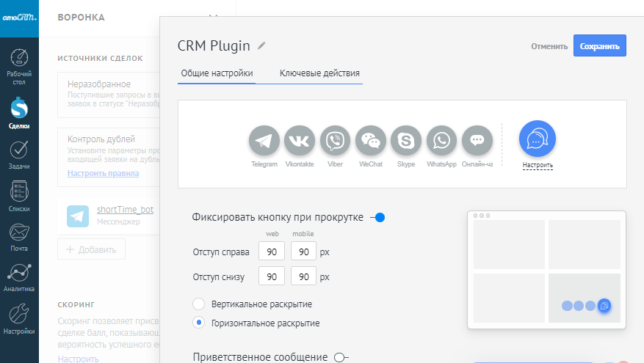This screenshot has width=644, height=363.
Task: Open Сделки section in sidebar
Action: coord(19,114)
